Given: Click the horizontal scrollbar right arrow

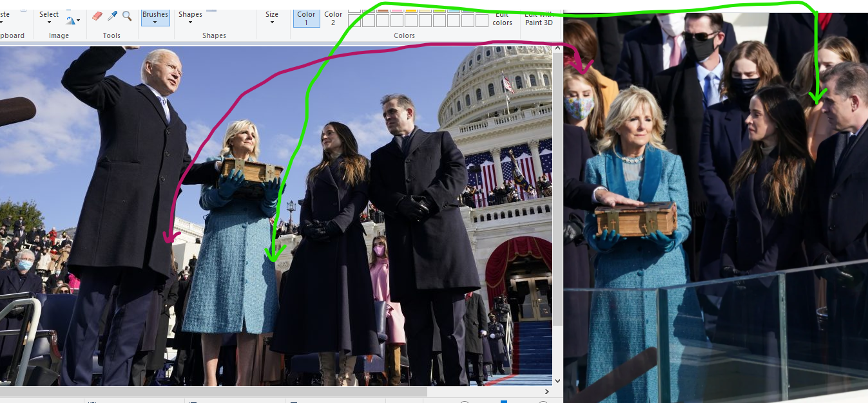Looking at the screenshot, I should pos(547,391).
